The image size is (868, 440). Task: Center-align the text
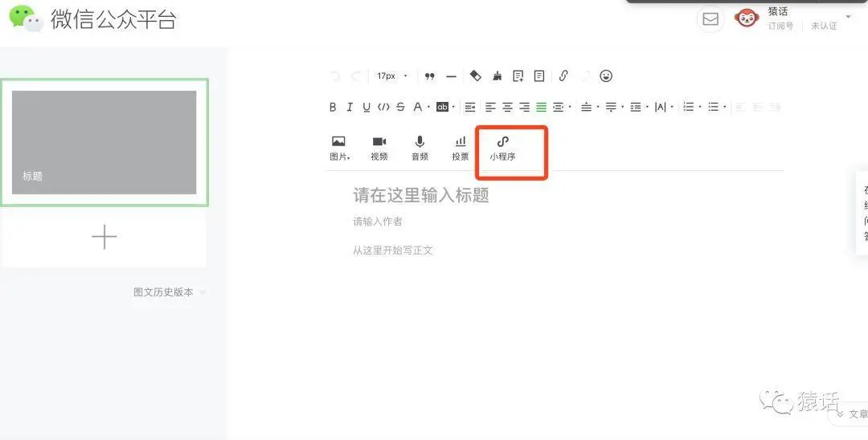pyautogui.click(x=508, y=108)
